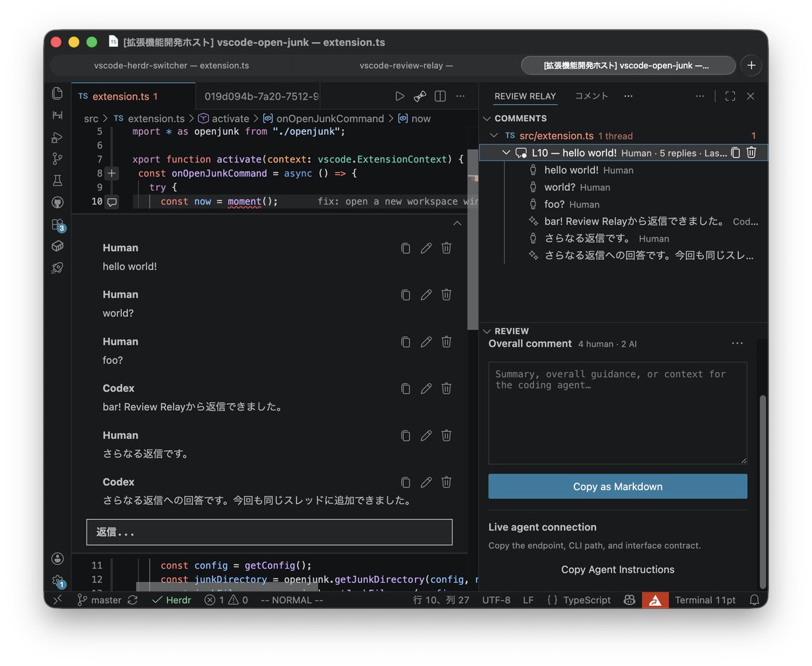Viewport: 812px width, 666px height.
Task: Delete the 'foo?' comment in editor thread
Action: pyautogui.click(x=447, y=342)
